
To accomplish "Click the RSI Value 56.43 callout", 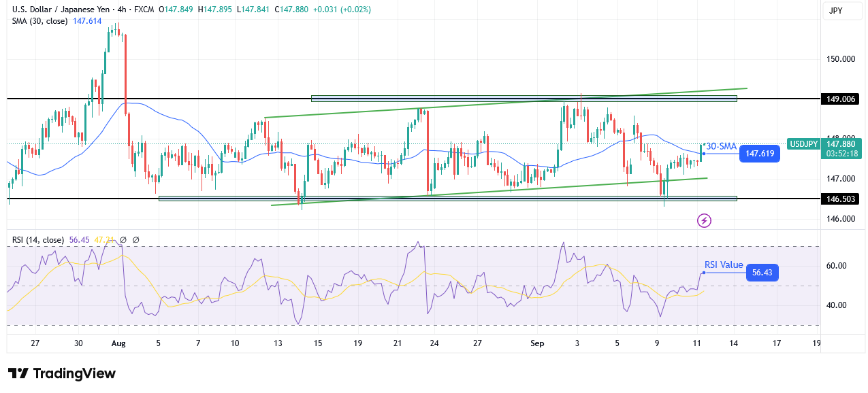I will pos(761,273).
